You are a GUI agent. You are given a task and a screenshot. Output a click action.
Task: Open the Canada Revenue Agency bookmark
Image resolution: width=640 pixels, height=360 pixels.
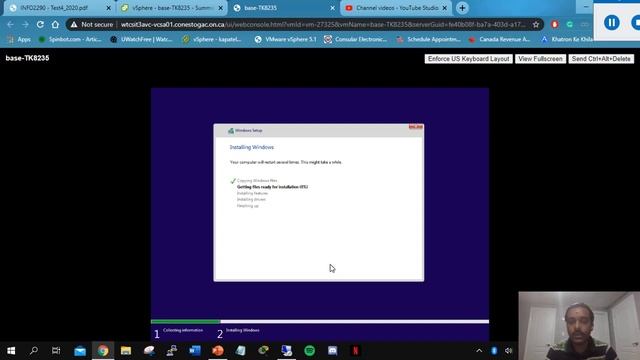pos(499,39)
